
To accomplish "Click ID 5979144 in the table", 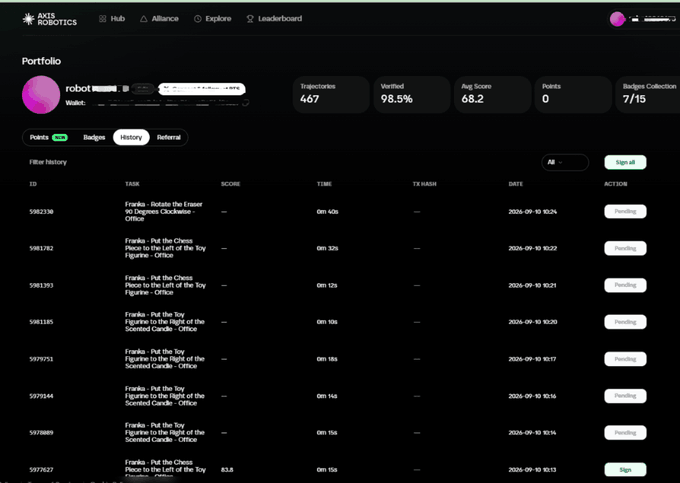I will coord(41,396).
